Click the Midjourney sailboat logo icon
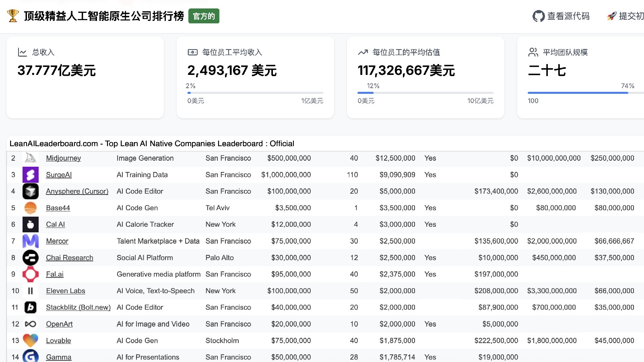 tap(30, 158)
